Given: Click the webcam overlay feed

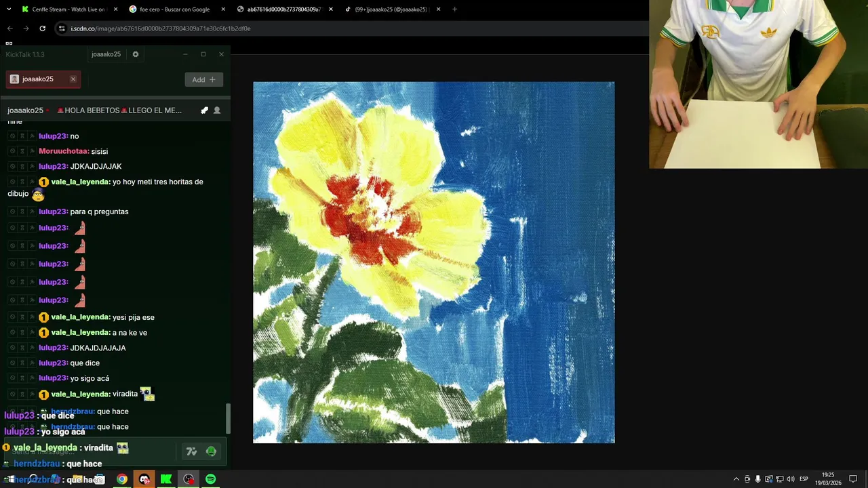Looking at the screenshot, I should click(758, 84).
